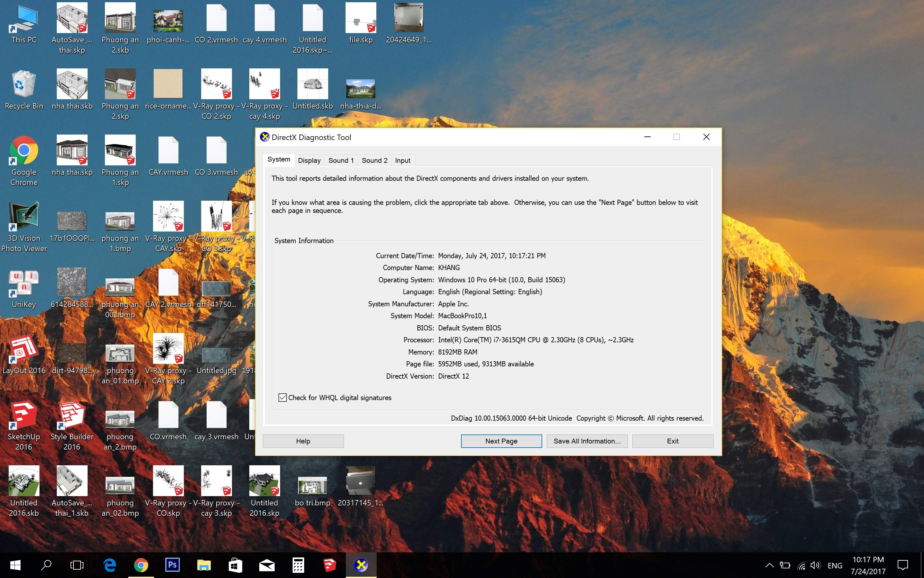924x578 pixels.
Task: Select Untitled.skb desktop file
Action: (x=312, y=90)
